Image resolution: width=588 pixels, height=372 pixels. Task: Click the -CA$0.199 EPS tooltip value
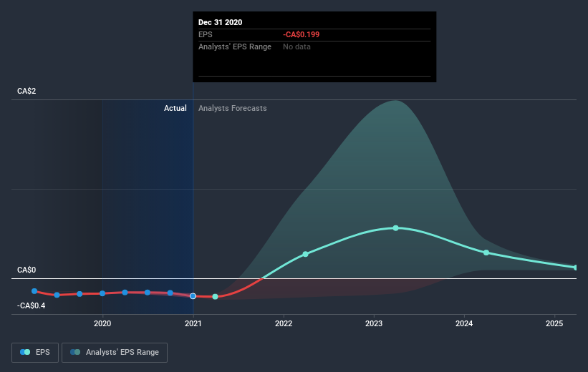click(301, 34)
